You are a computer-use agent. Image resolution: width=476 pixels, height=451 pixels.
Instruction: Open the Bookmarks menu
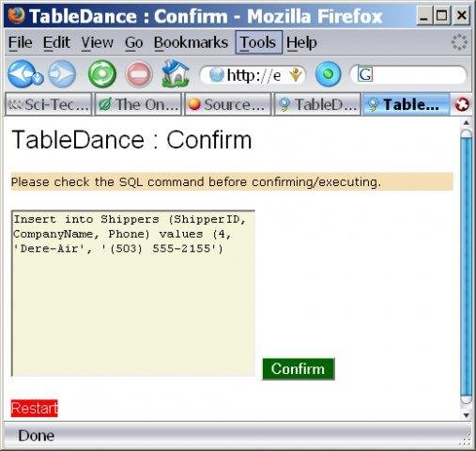pyautogui.click(x=191, y=42)
